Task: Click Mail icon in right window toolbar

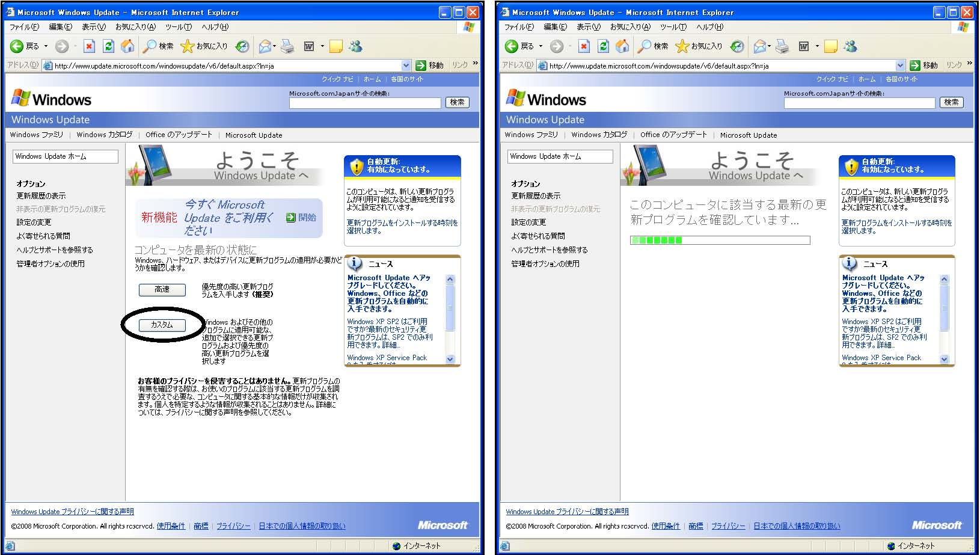Action: [759, 46]
